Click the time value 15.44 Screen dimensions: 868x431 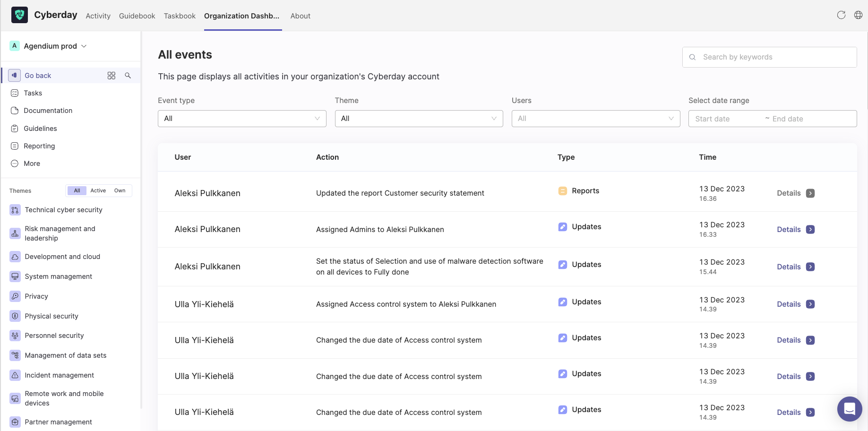pos(708,272)
